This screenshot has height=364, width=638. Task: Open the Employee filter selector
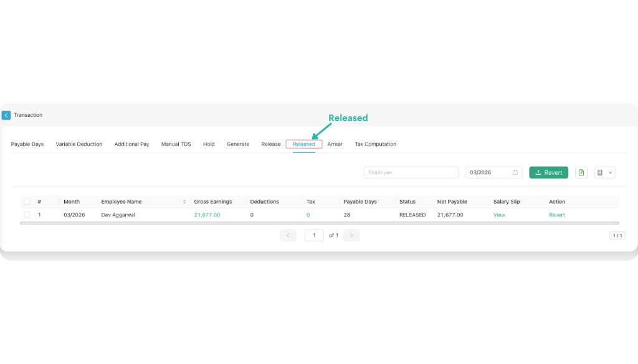411,172
